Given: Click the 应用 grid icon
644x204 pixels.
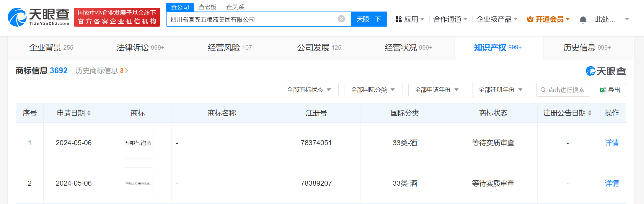Looking at the screenshot, I should point(398,19).
